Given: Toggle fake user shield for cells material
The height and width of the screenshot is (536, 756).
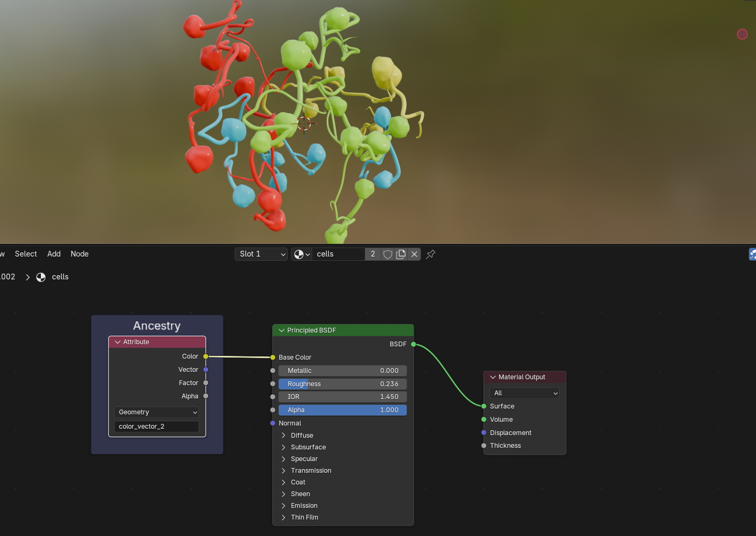Looking at the screenshot, I should [x=388, y=254].
